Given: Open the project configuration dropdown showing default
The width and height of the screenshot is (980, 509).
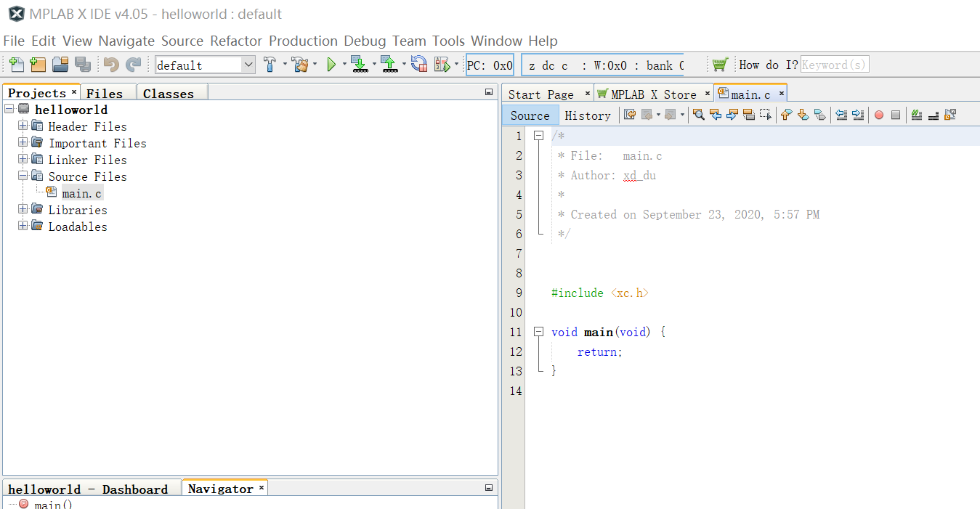Looking at the screenshot, I should 206,65.
